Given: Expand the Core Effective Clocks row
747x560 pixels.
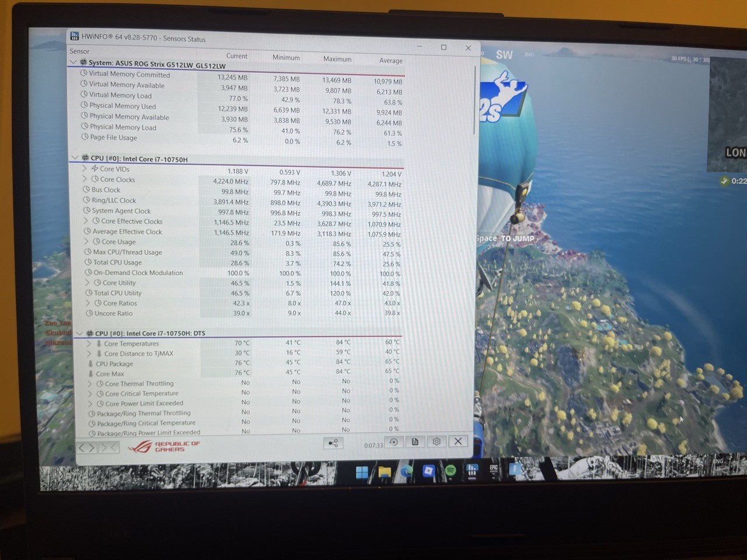Looking at the screenshot, I should pos(86,220).
